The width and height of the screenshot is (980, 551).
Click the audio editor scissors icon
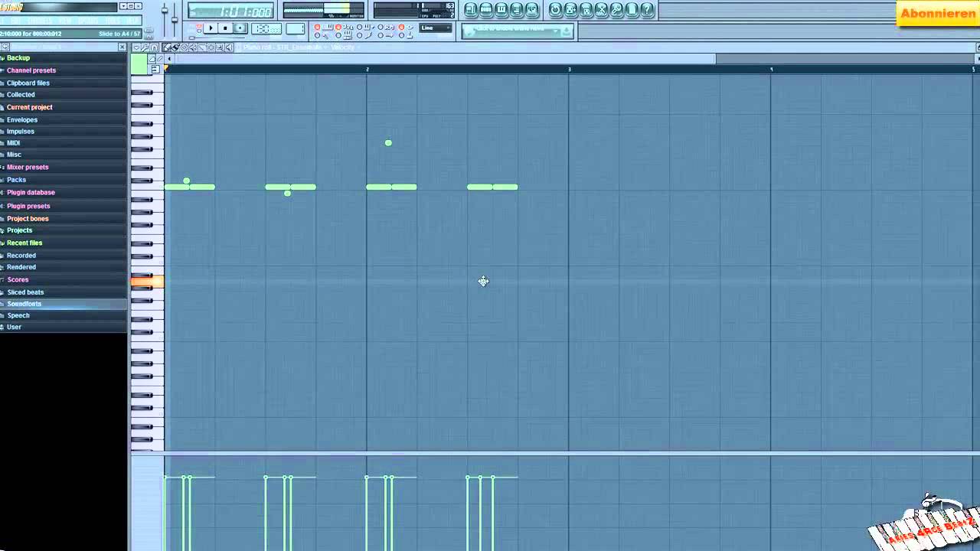pyautogui.click(x=602, y=10)
